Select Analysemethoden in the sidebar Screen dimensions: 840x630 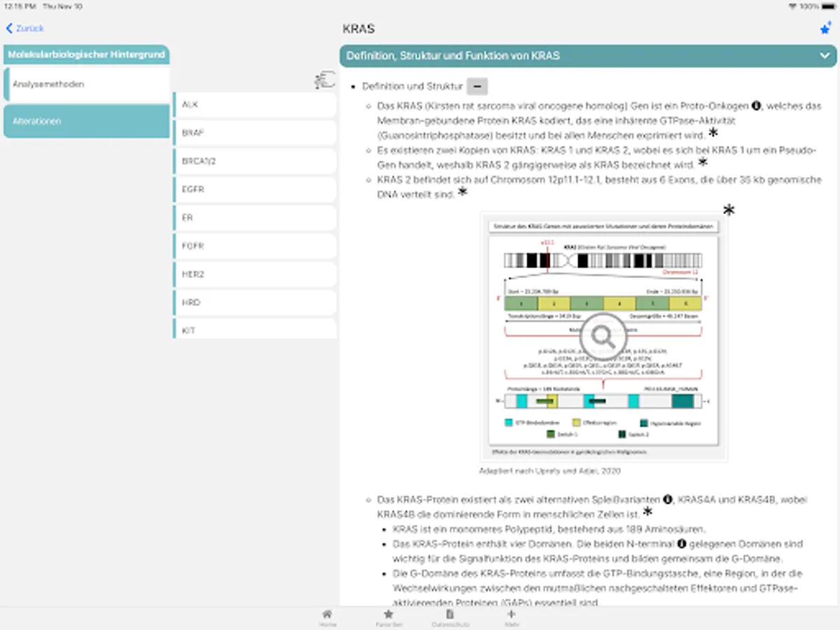(86, 84)
